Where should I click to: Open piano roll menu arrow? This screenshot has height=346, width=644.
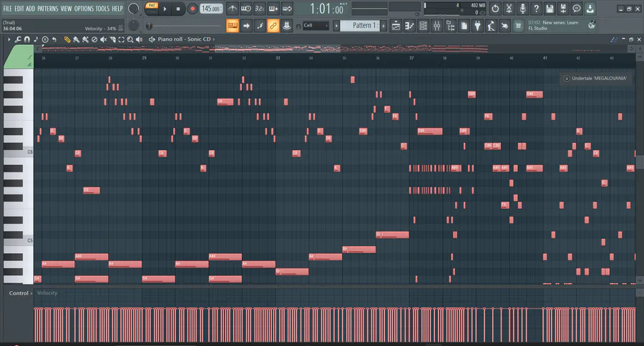9,39
